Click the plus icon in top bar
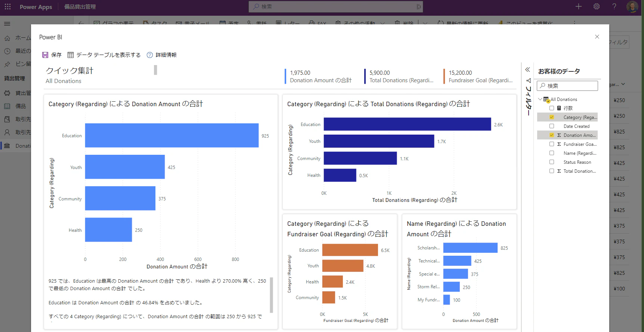The height and width of the screenshot is (332, 644). coord(579,6)
